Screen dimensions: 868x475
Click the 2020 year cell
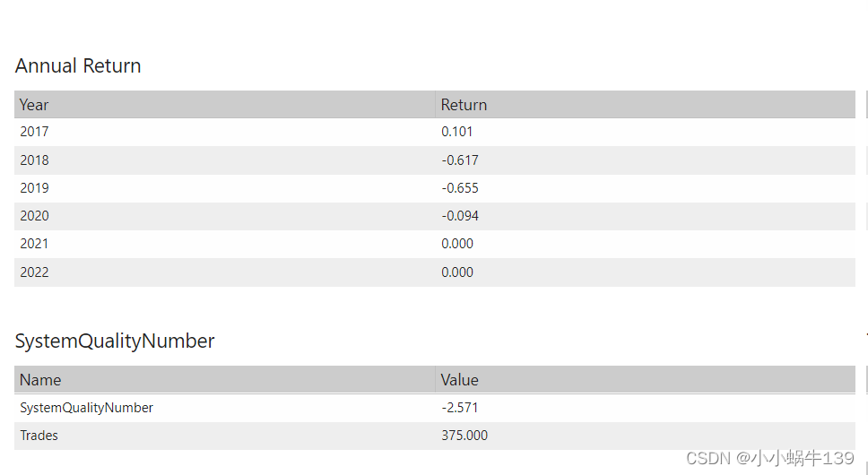(34, 216)
